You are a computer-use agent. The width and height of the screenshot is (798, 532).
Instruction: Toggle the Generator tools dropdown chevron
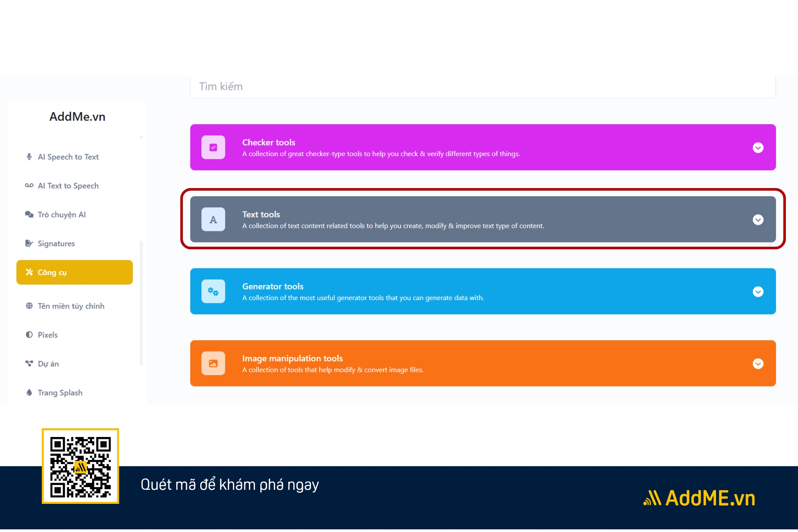758,291
